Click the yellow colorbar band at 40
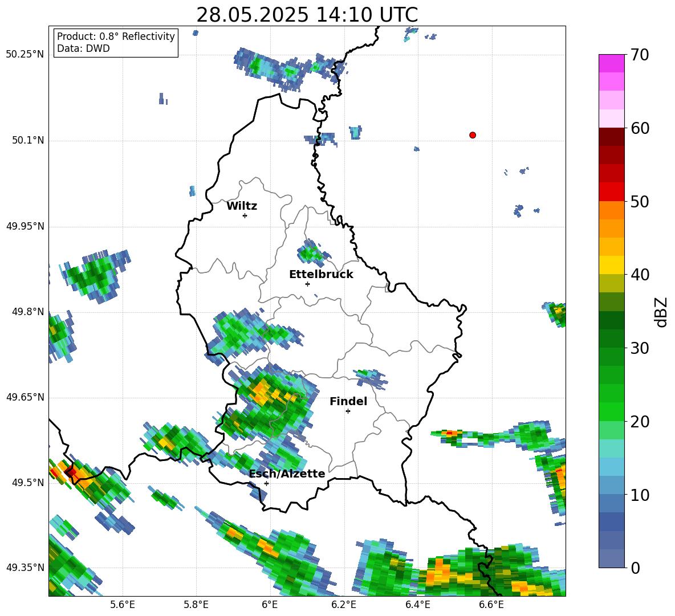 tap(611, 264)
